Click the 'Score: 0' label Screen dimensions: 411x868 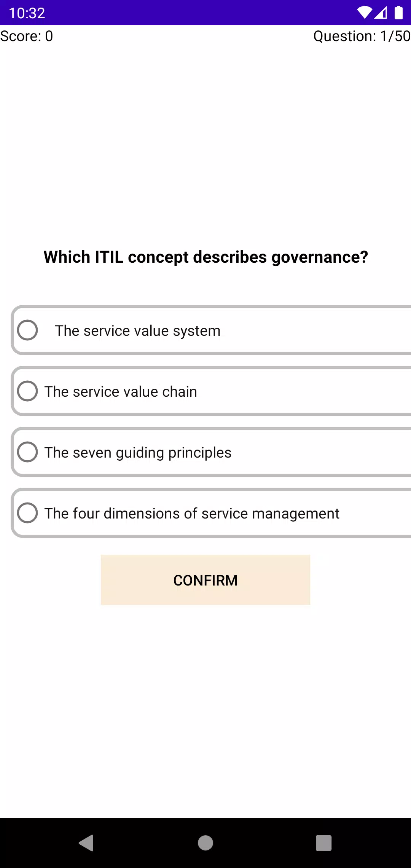(26, 36)
